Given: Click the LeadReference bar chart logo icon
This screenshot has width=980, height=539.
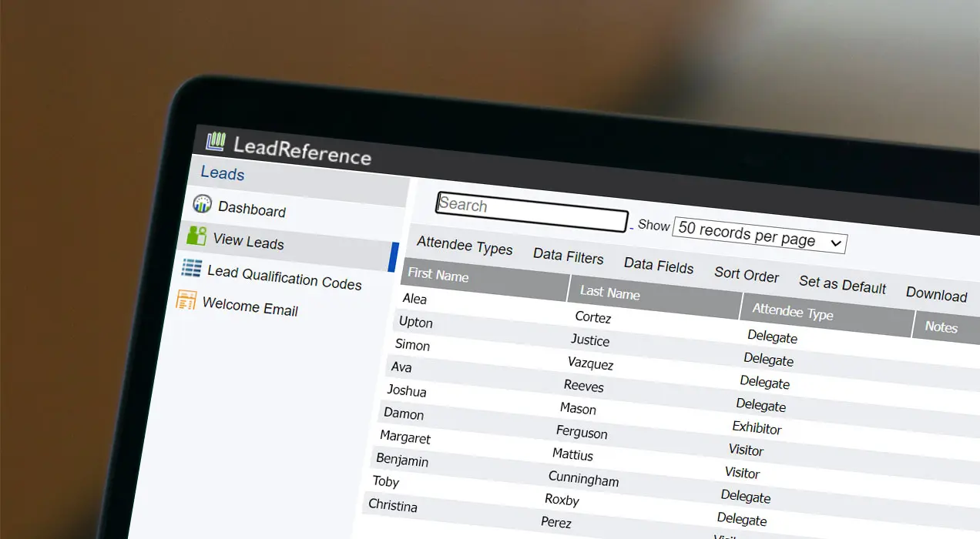Looking at the screenshot, I should pyautogui.click(x=215, y=142).
